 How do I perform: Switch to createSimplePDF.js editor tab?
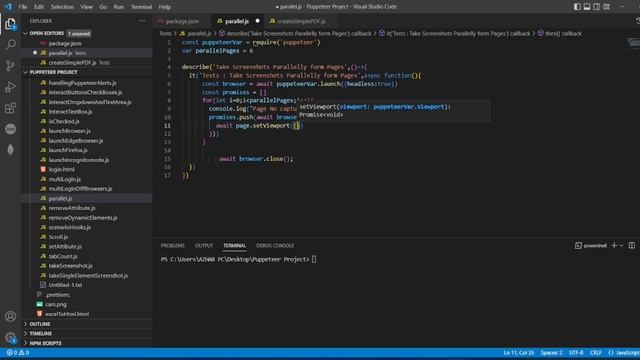[301, 21]
